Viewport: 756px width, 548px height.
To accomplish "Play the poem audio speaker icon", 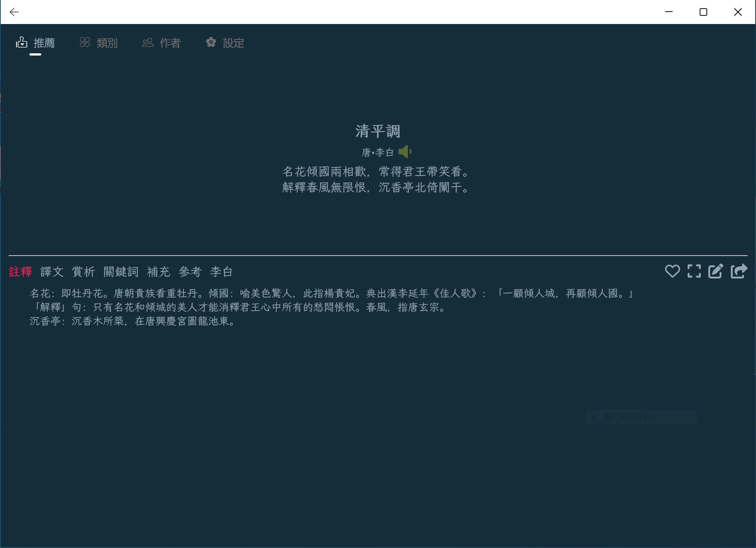I will (x=405, y=152).
